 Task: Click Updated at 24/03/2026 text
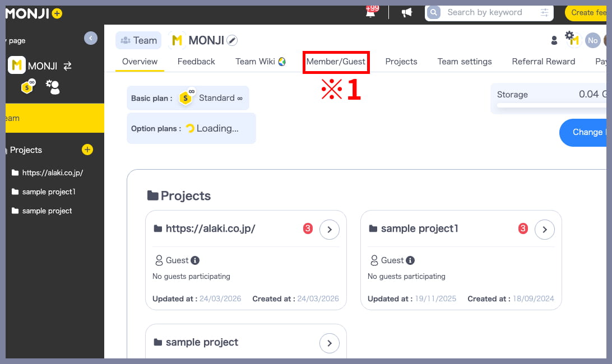click(197, 299)
